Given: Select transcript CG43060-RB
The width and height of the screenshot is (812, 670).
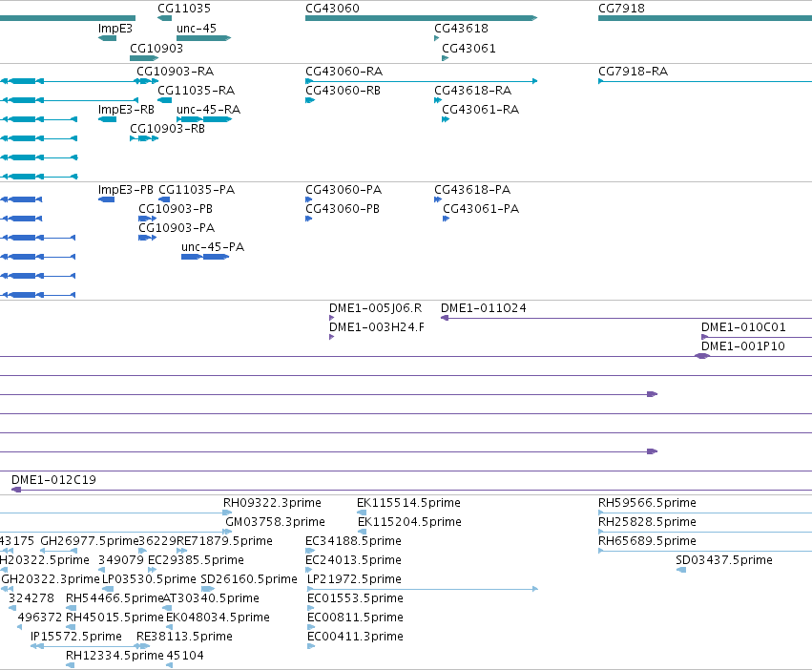Looking at the screenshot, I should point(343,90).
